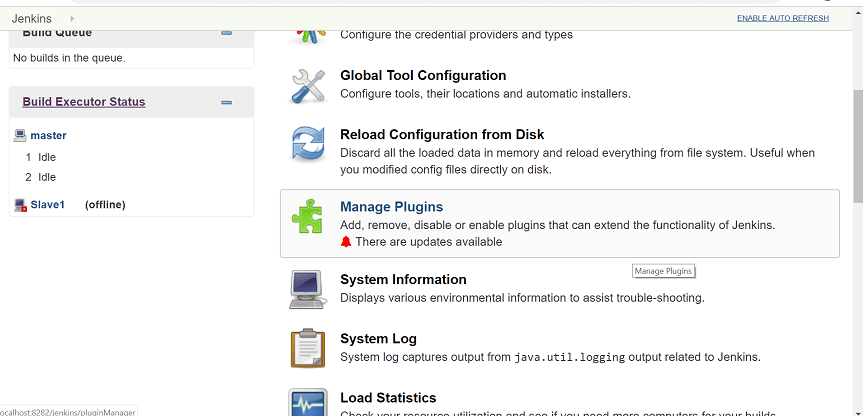Click the master computer icon

tap(20, 135)
